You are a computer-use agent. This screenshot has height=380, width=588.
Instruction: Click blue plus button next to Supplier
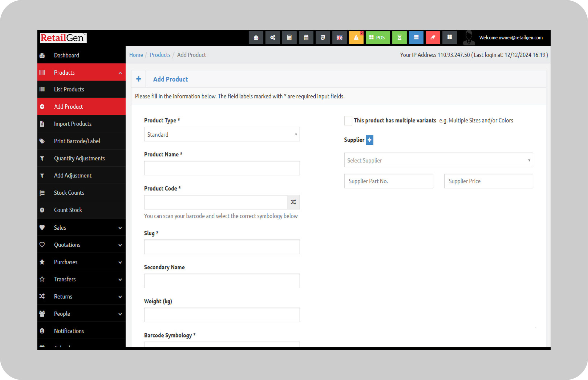pyautogui.click(x=369, y=140)
